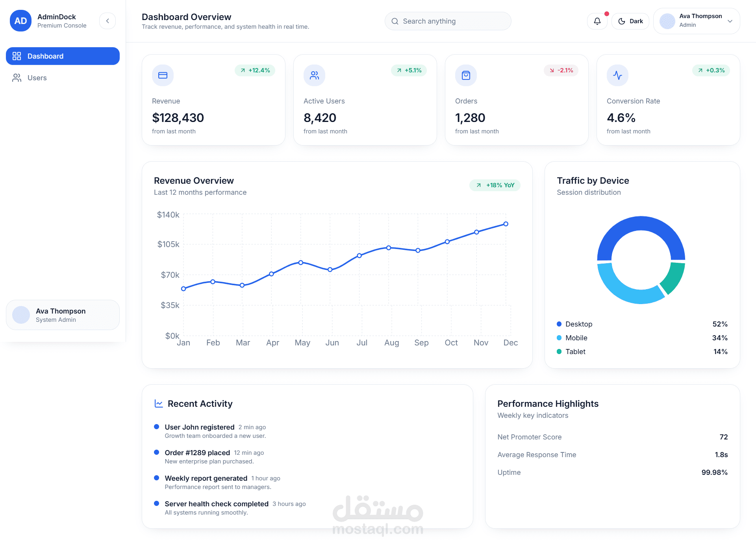This screenshot has width=756, height=548.
Task: Toggle Dark mode
Action: [630, 21]
